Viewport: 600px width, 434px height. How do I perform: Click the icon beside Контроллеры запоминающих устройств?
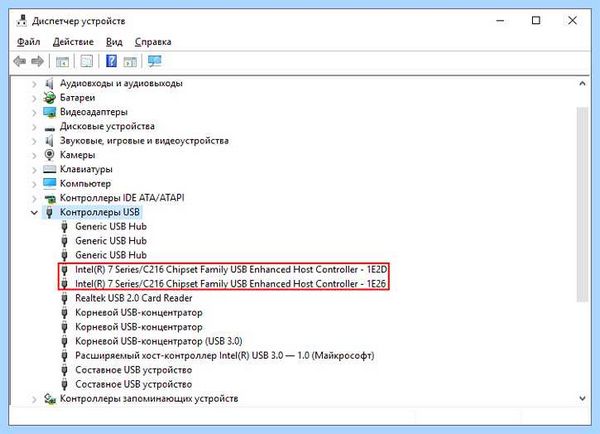tap(49, 399)
